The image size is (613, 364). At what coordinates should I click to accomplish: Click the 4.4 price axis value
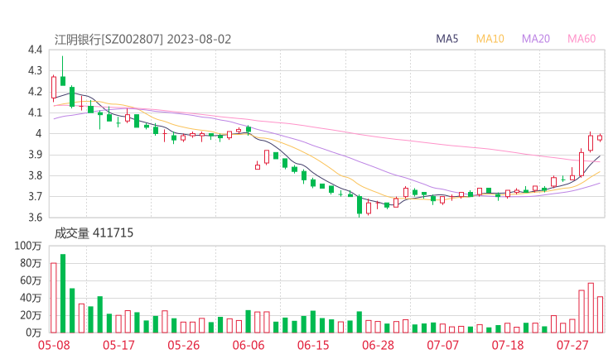click(35, 50)
